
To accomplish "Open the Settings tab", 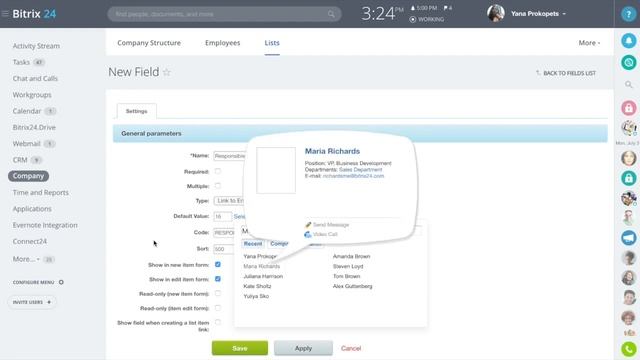I will point(136,111).
